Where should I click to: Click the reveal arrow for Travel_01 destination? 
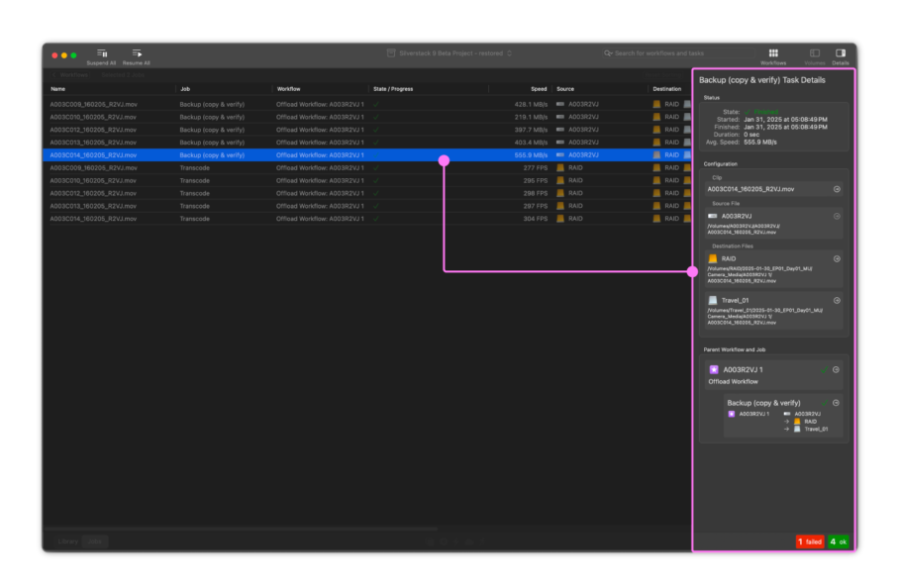(x=837, y=300)
